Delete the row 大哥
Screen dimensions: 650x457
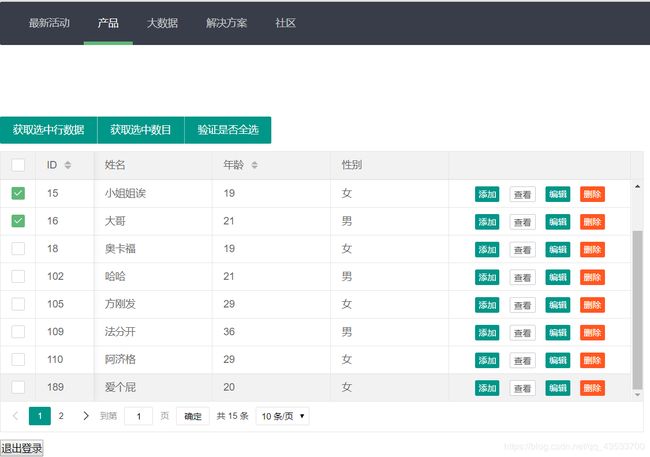592,222
